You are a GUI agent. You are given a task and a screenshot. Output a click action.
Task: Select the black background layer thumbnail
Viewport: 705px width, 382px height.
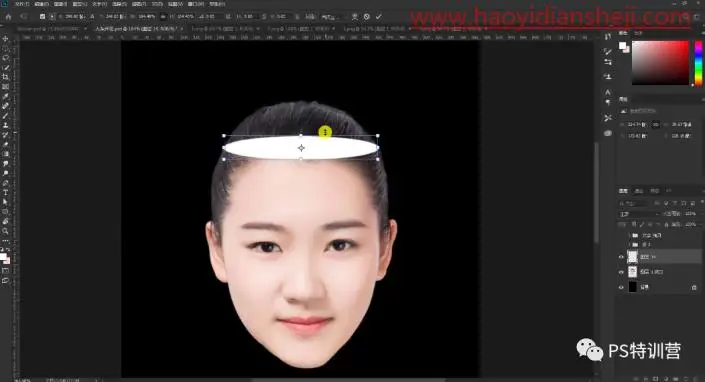[633, 287]
